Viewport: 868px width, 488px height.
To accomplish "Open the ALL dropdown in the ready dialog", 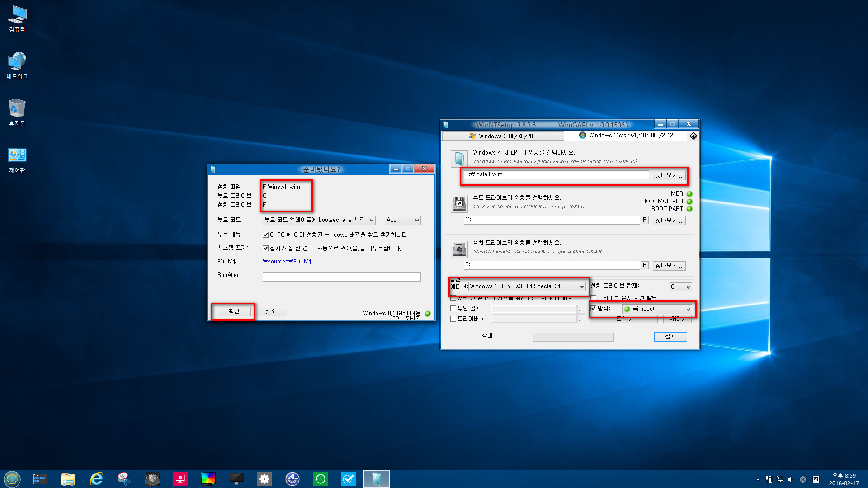I will [402, 220].
